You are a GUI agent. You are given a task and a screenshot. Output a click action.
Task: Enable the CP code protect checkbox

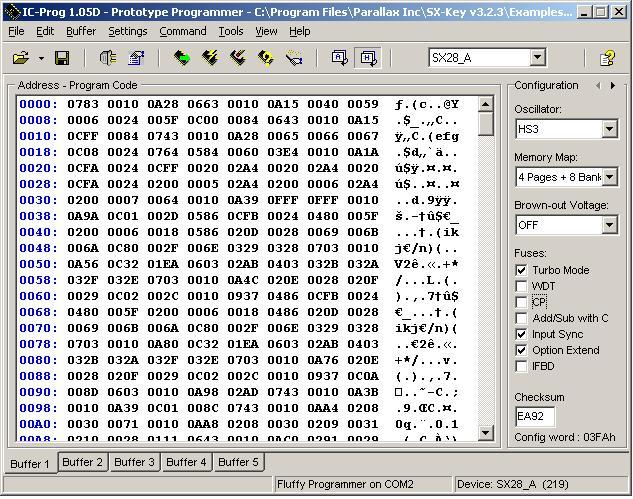pyautogui.click(x=521, y=302)
